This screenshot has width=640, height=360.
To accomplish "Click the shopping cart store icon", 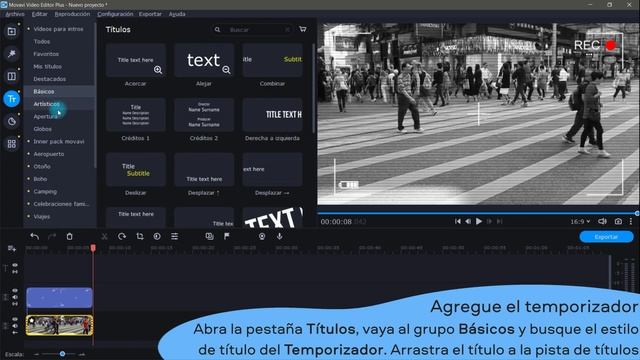I will [302, 29].
